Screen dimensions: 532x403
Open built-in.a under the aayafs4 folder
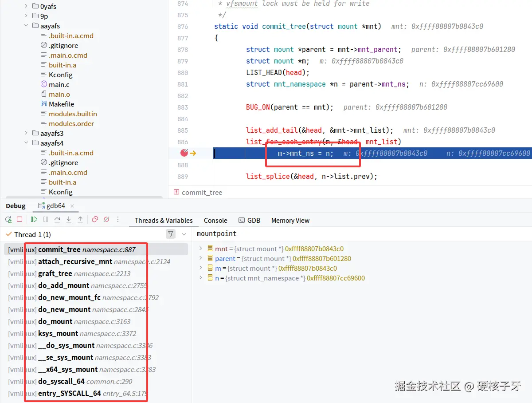pyautogui.click(x=63, y=182)
